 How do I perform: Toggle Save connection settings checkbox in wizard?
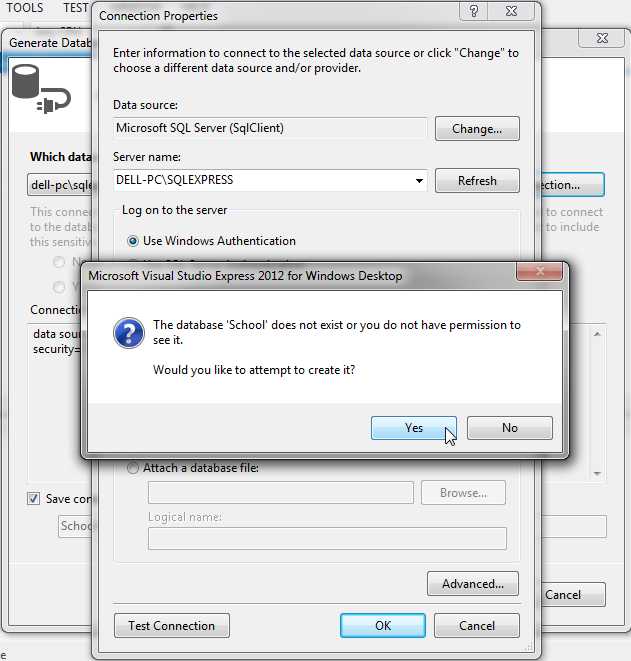tap(34, 499)
